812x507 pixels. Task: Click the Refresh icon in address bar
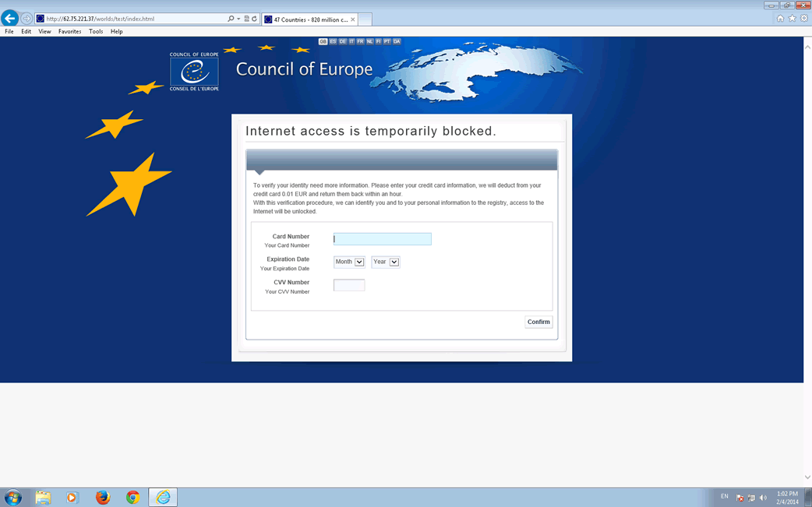254,19
